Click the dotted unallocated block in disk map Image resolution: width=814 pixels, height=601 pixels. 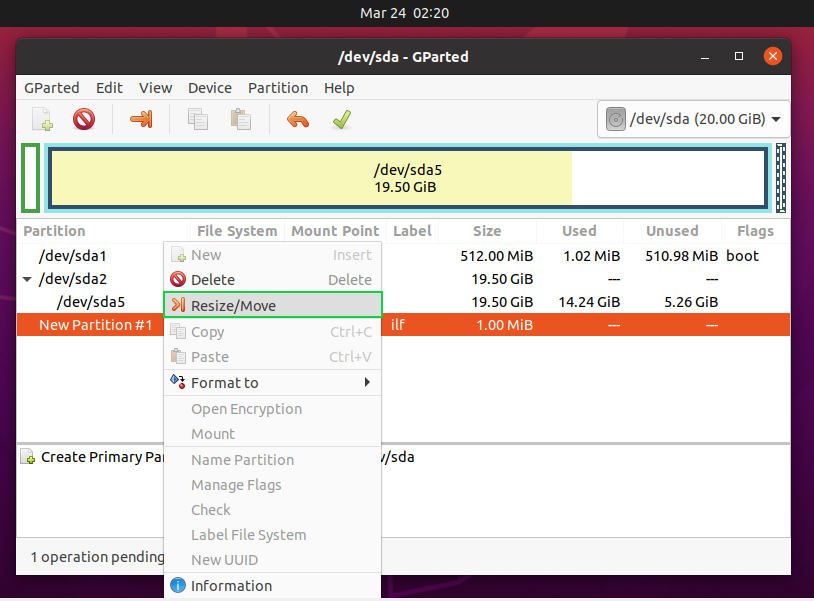pos(781,178)
